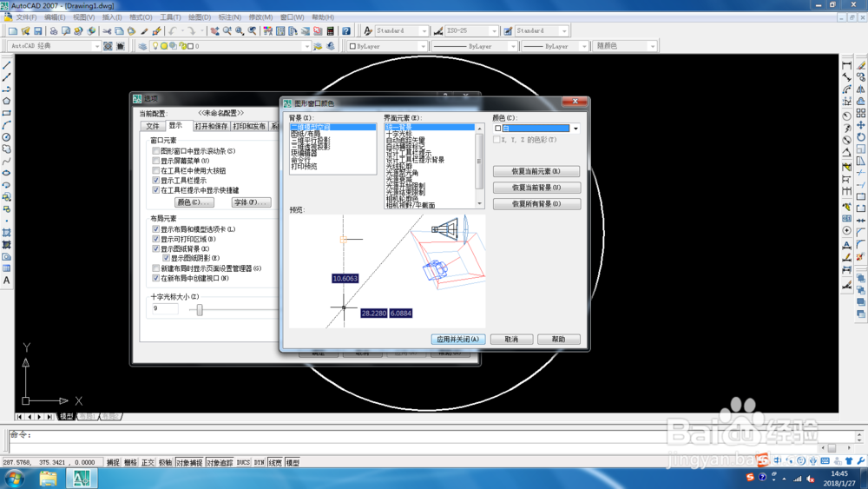
Task: Switch to 打开和保存 tab in Options
Action: [211, 126]
